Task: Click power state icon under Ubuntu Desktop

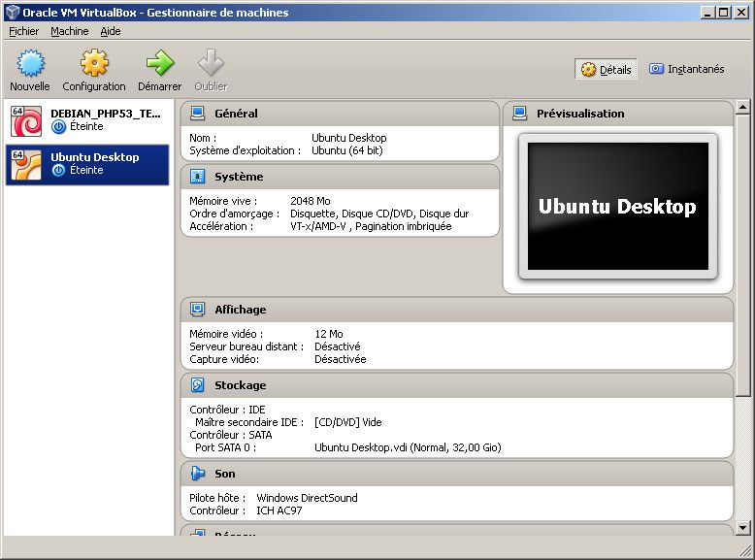Action: [58, 171]
